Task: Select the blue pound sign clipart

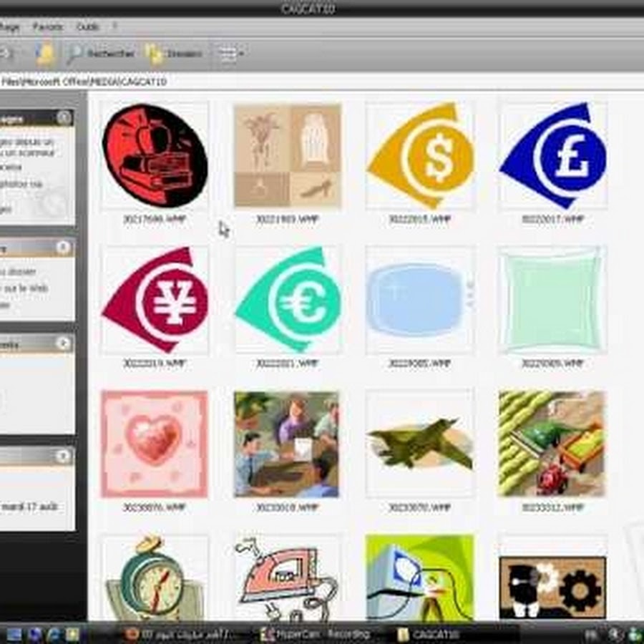Action: (x=552, y=155)
